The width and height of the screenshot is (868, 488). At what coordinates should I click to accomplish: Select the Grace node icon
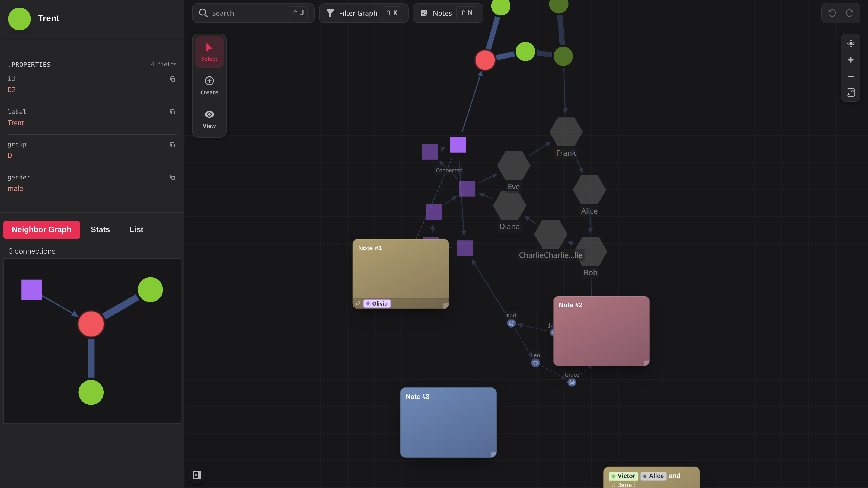tap(572, 382)
